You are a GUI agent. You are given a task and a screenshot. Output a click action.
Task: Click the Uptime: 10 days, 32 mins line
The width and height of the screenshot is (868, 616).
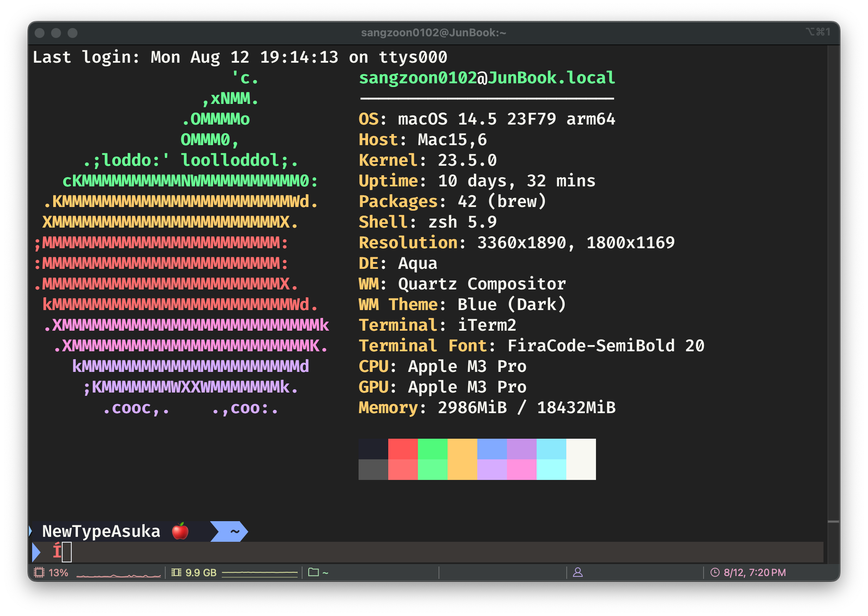pos(477,181)
